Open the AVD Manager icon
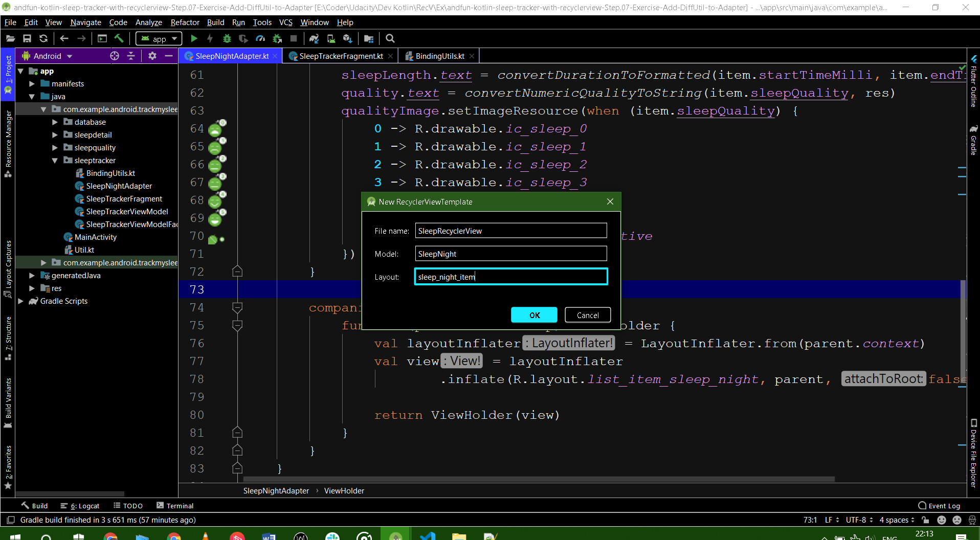 pos(331,38)
